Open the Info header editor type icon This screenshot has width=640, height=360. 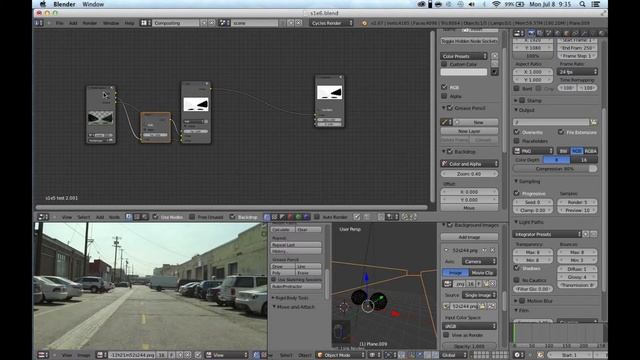pos(39,23)
